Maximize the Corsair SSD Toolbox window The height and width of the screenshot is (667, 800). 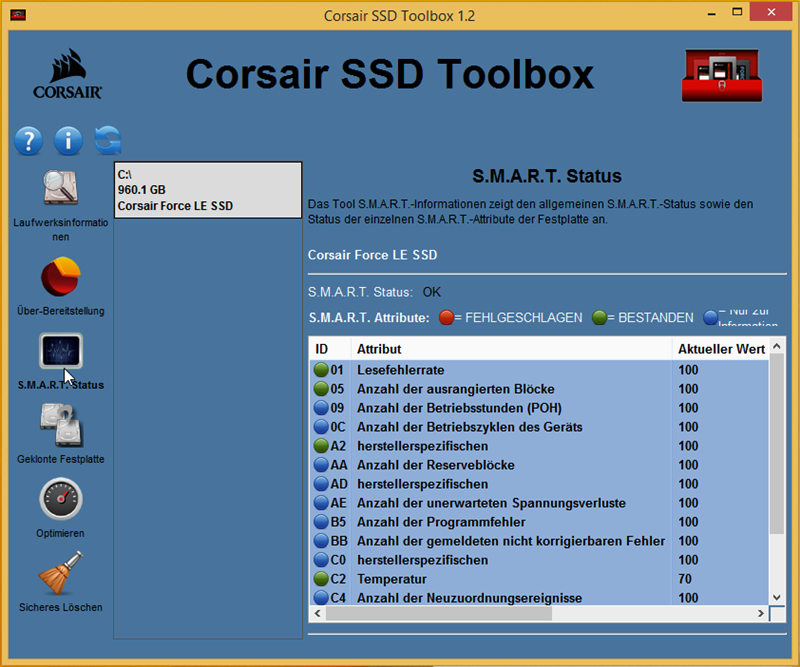coord(737,12)
